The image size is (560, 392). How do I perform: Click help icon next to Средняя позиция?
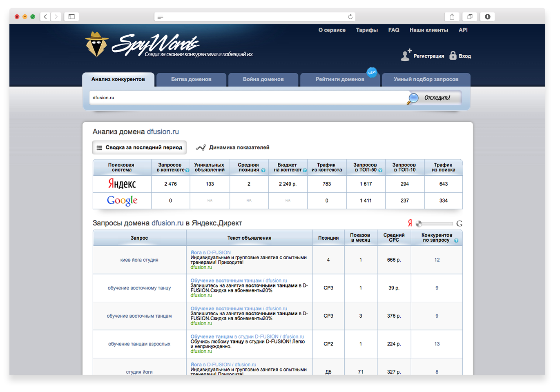[263, 170]
